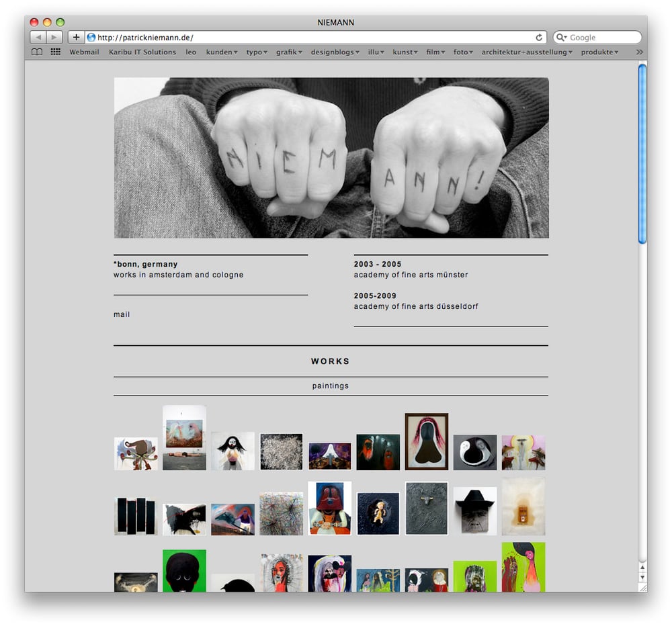Show more bookmarks via double chevron

click(x=640, y=52)
